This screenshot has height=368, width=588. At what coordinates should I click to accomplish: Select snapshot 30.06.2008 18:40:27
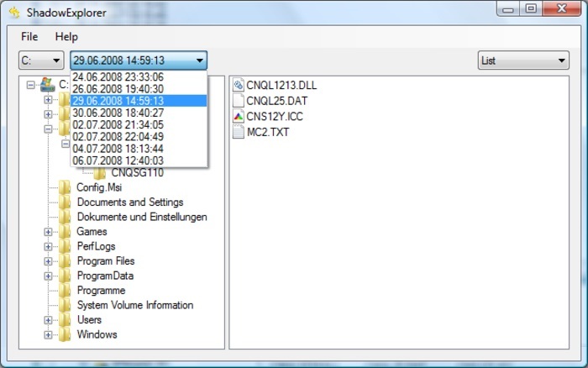(139, 113)
